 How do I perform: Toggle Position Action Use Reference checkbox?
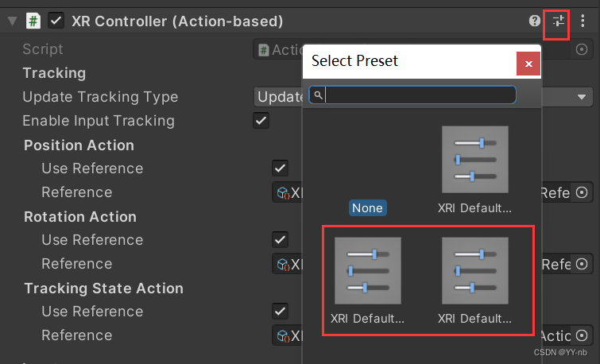[280, 168]
